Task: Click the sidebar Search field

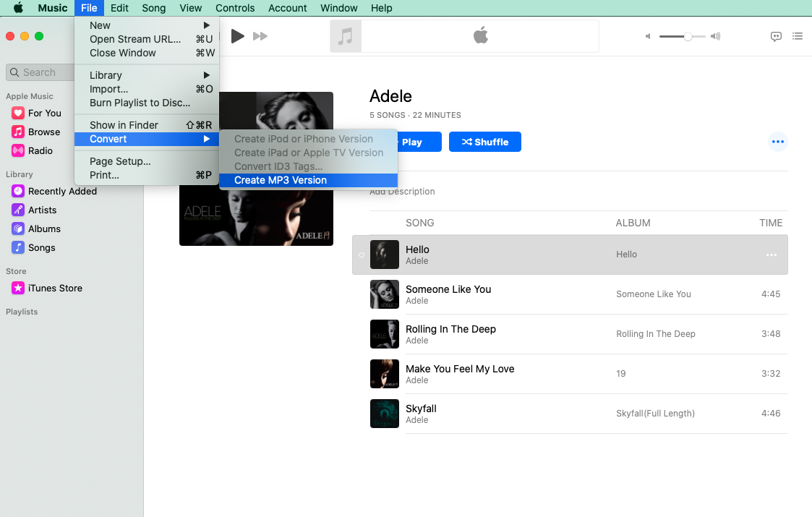Action: 40,72
